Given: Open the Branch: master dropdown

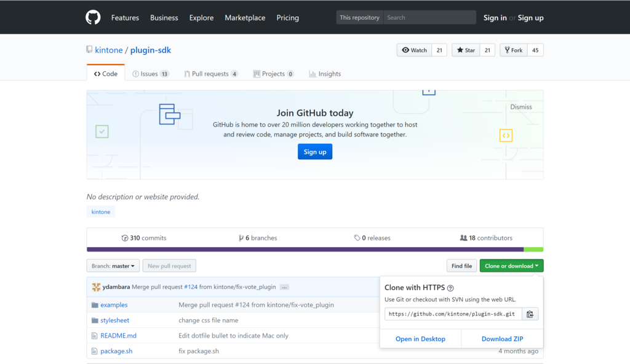Looking at the screenshot, I should pos(113,266).
